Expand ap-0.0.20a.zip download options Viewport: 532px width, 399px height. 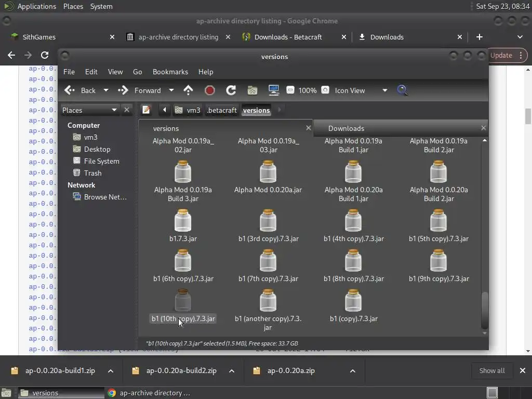coord(353,371)
